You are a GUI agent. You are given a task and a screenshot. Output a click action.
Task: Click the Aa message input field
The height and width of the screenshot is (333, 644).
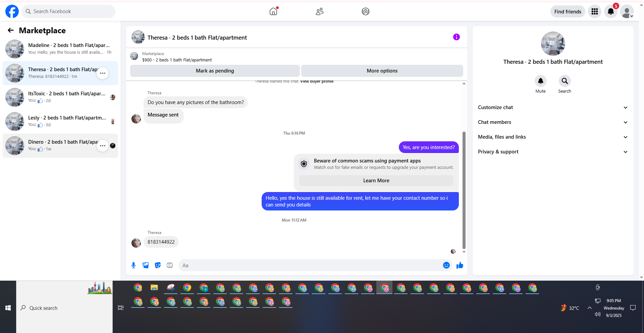tap(311, 265)
